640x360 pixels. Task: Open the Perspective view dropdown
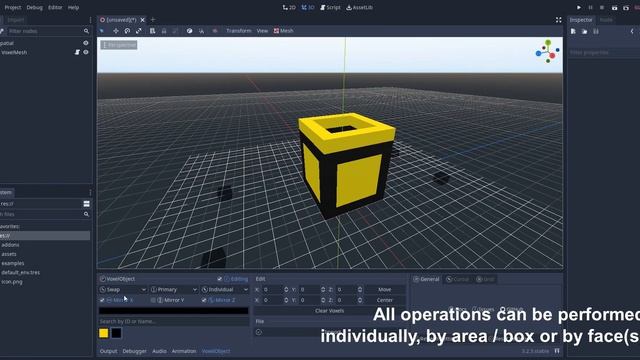coord(119,45)
